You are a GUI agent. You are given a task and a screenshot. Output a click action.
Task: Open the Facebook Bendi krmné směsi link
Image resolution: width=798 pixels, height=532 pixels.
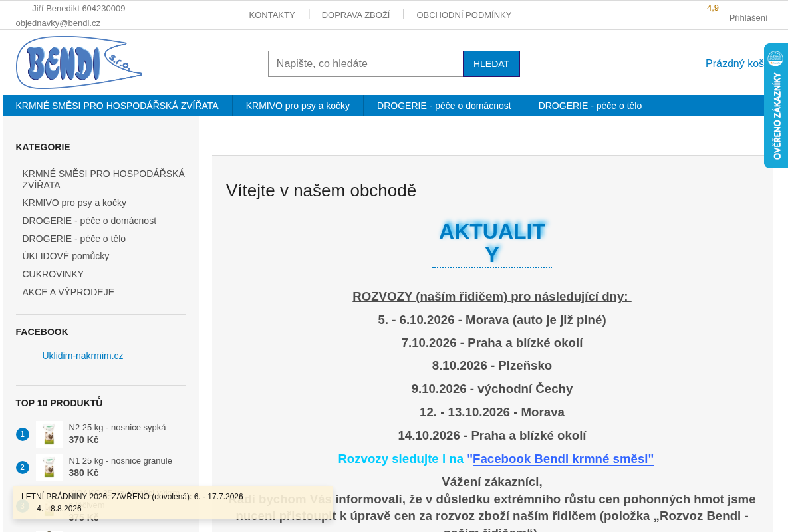pyautogui.click(x=563, y=459)
